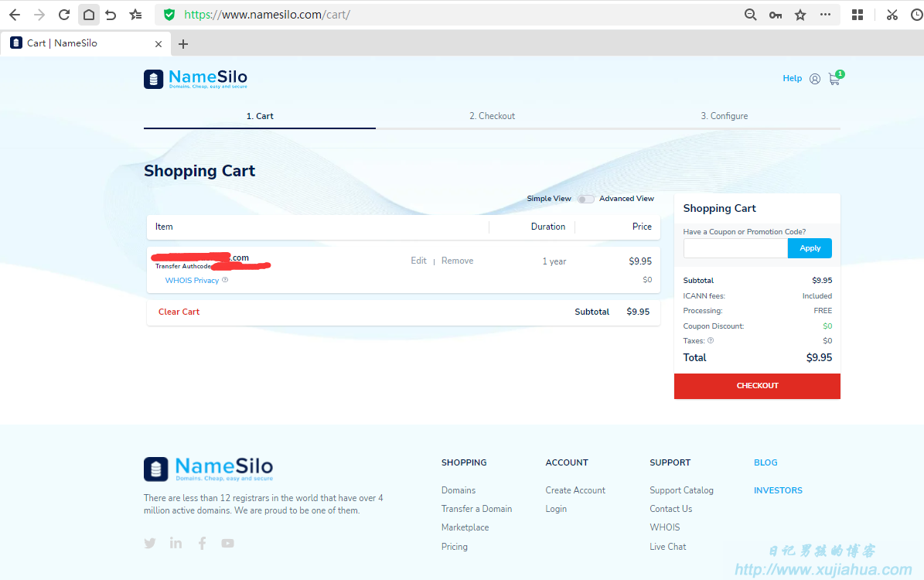Click the WHOIS Privacy link
This screenshot has height=580, width=924.
(192, 281)
